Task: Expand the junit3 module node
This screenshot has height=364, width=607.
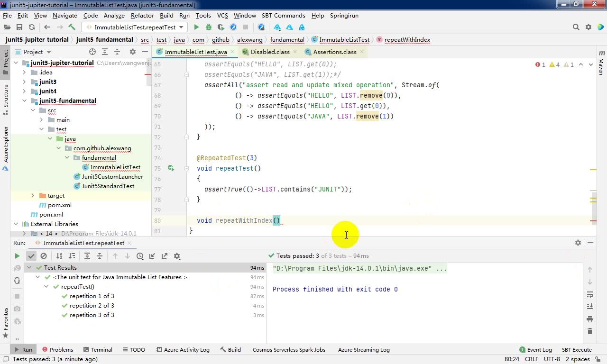Action: pos(24,82)
